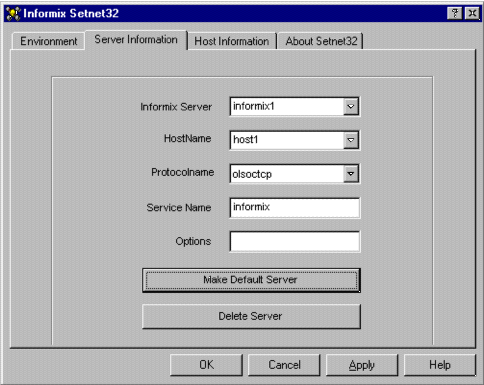Click the Make Default Server button
The image size is (484, 385).
click(x=251, y=280)
